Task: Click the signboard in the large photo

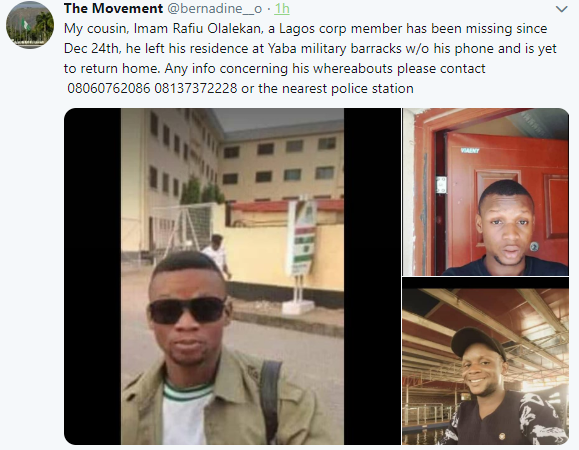Action: tap(302, 239)
